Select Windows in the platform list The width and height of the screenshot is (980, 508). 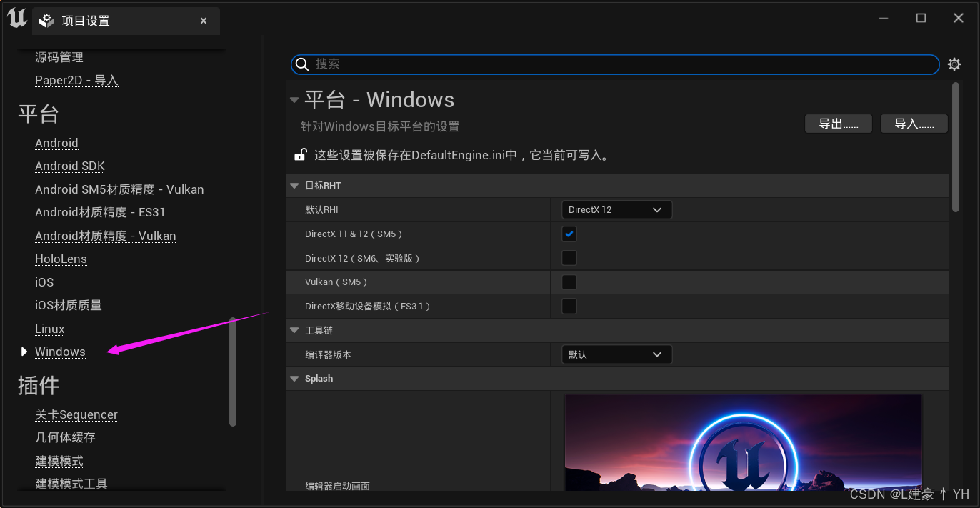60,352
